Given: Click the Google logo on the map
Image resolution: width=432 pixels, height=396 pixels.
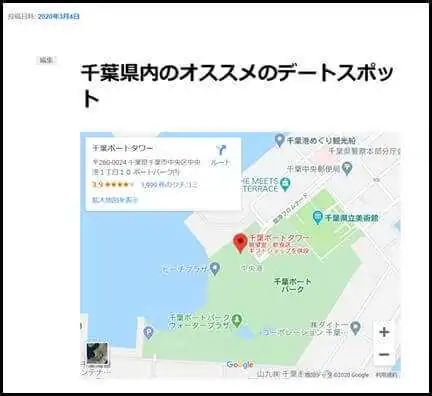Looking at the screenshot, I should (x=240, y=365).
